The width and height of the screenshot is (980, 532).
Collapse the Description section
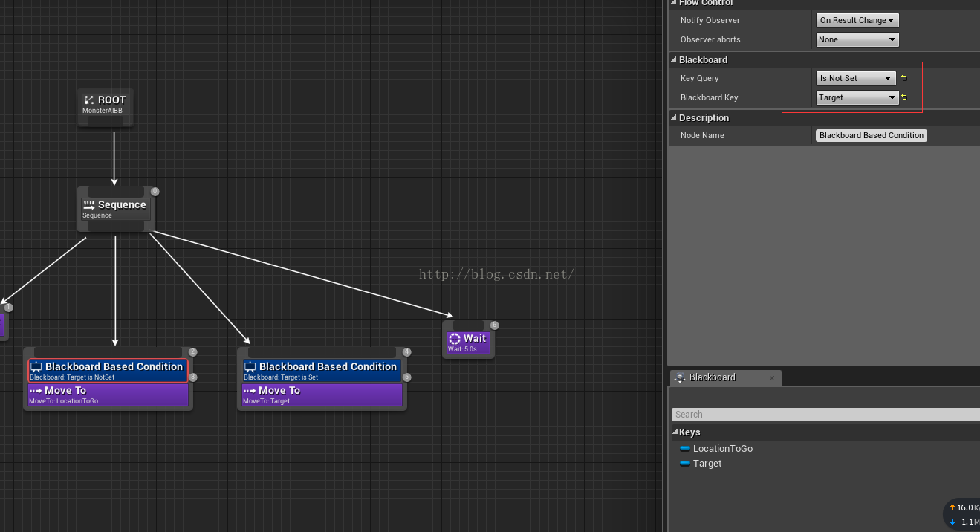pos(674,117)
